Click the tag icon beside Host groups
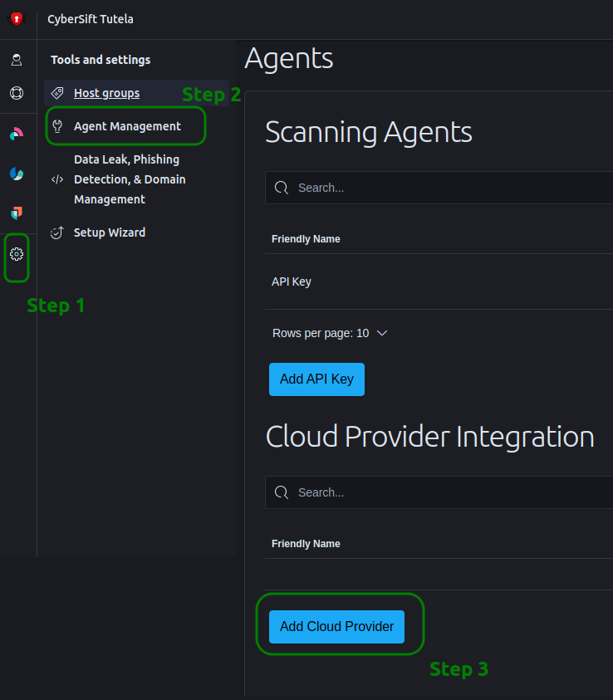Screen dimensions: 613x700 click(57, 93)
